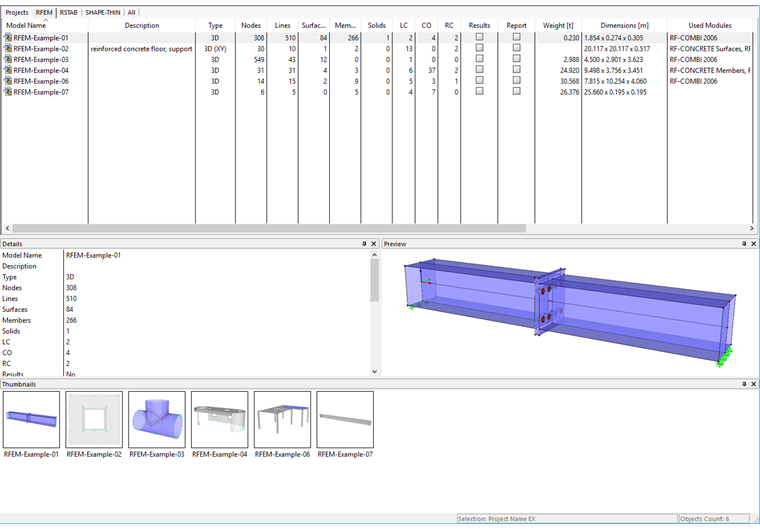Click the RFEM-Example-02 model file icon

[8, 48]
